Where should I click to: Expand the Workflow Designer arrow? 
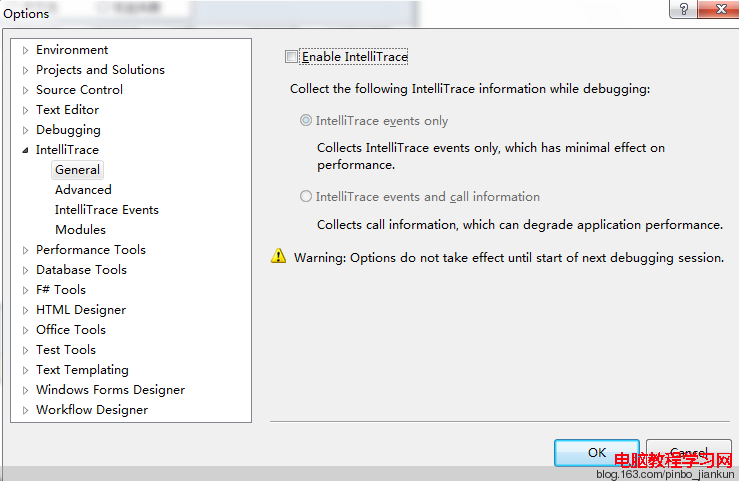pos(25,410)
